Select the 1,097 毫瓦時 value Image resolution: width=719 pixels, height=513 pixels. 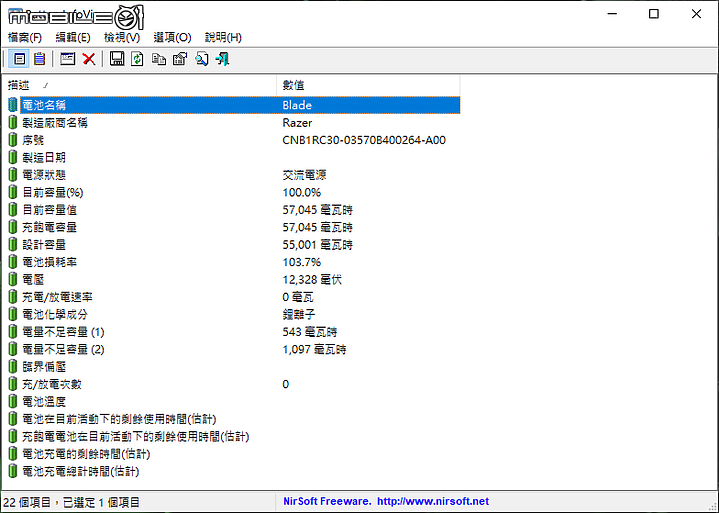click(314, 349)
